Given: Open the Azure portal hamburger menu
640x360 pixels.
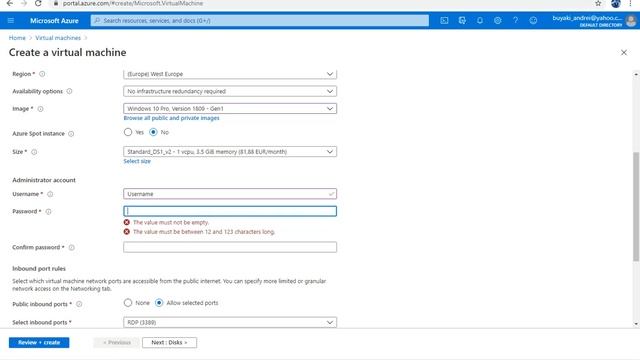Looking at the screenshot, I should point(11,20).
